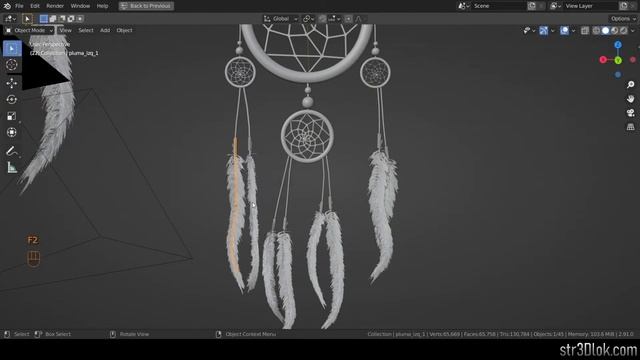Open object type visibility dropdown
Image resolution: width=640 pixels, height=360 pixels.
[529, 31]
